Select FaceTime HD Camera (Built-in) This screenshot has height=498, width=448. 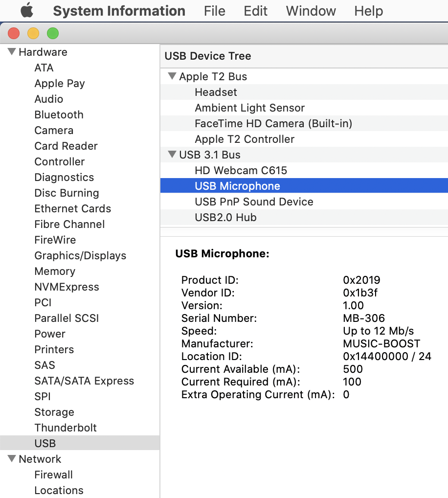point(273,123)
